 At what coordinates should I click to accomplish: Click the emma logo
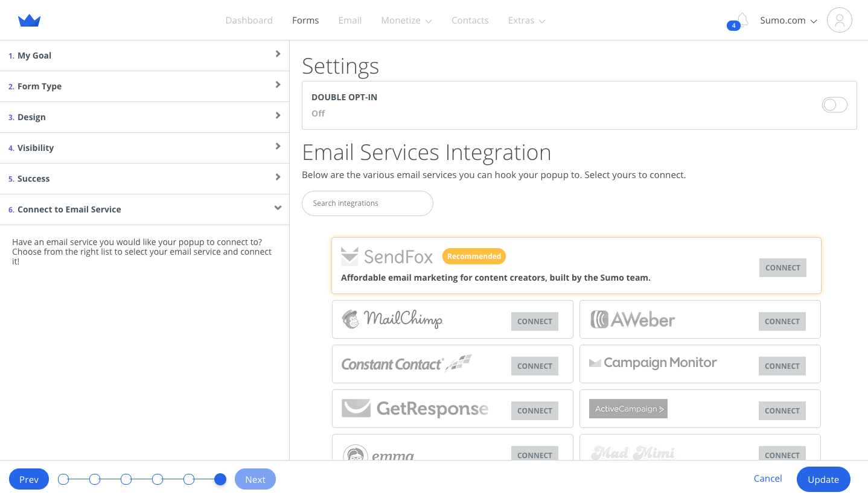coord(378,453)
